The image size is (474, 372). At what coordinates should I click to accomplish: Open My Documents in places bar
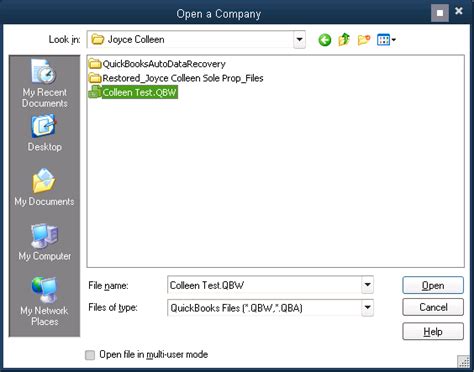[44, 187]
